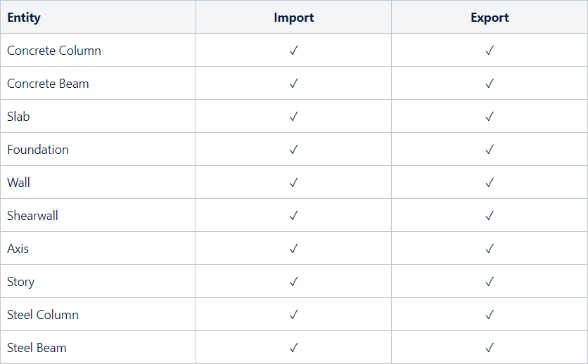588x364 pixels.
Task: Click the Import checkmark for Wall
Action: coord(294,183)
